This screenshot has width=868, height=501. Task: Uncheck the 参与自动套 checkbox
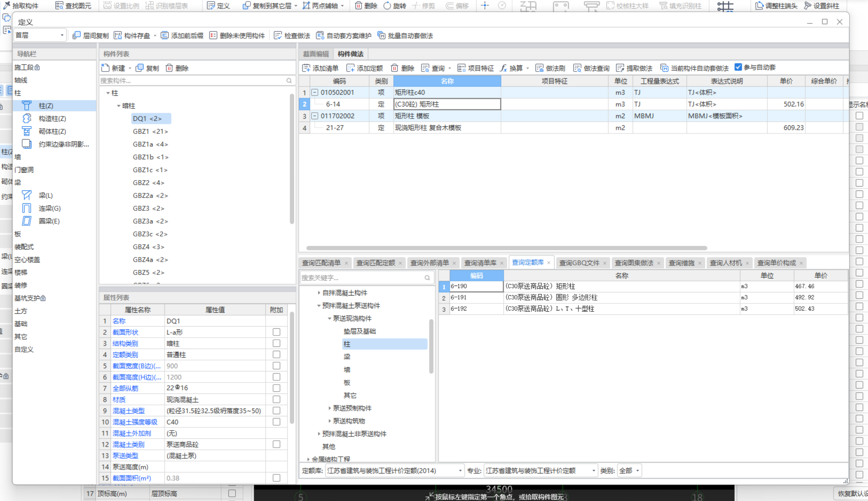(738, 67)
